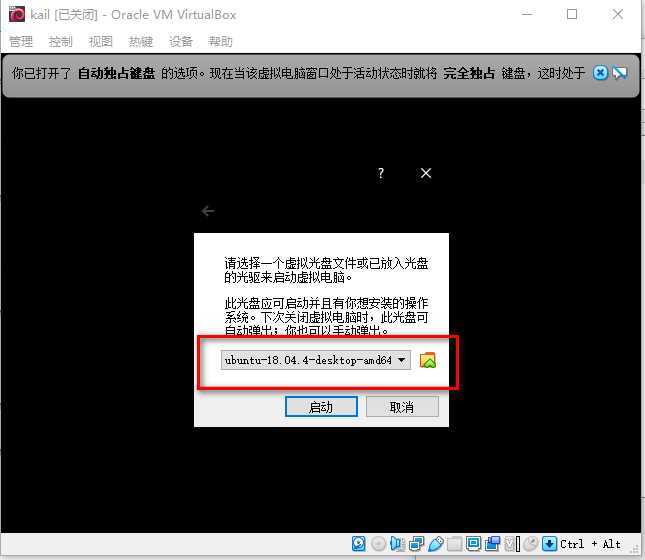Open the 帮助 menu
This screenshot has height=560, width=645.
click(x=221, y=41)
